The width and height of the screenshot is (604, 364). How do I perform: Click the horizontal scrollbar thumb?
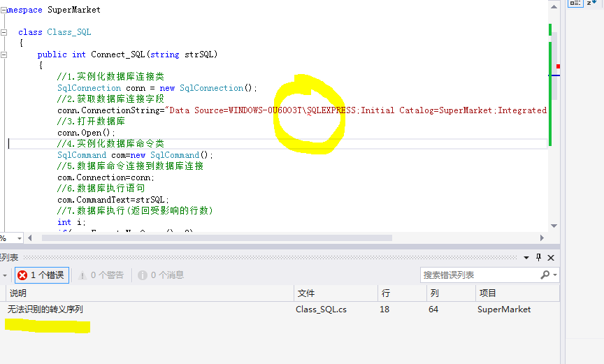217,238
